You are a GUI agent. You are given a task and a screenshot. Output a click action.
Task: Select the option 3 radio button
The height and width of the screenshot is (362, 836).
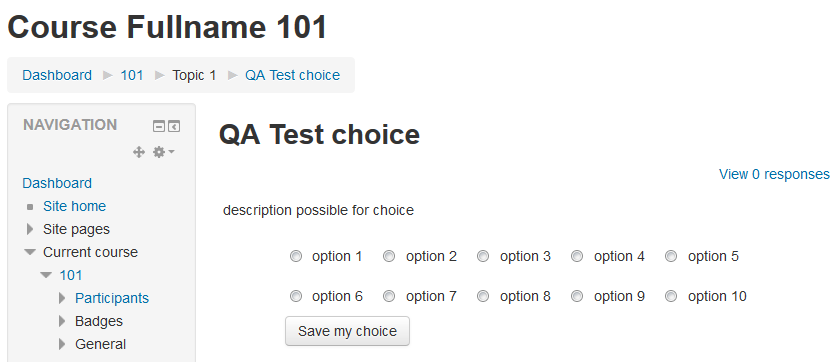pyautogui.click(x=483, y=256)
